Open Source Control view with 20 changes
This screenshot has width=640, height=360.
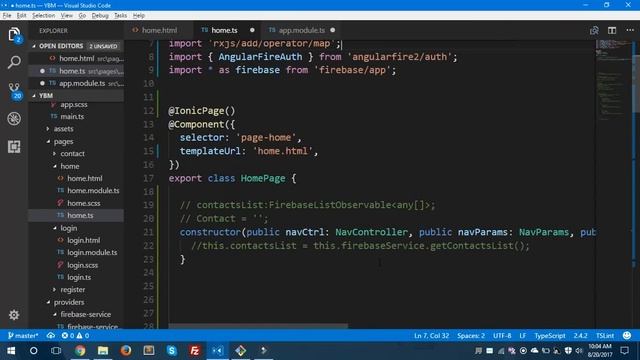15,91
